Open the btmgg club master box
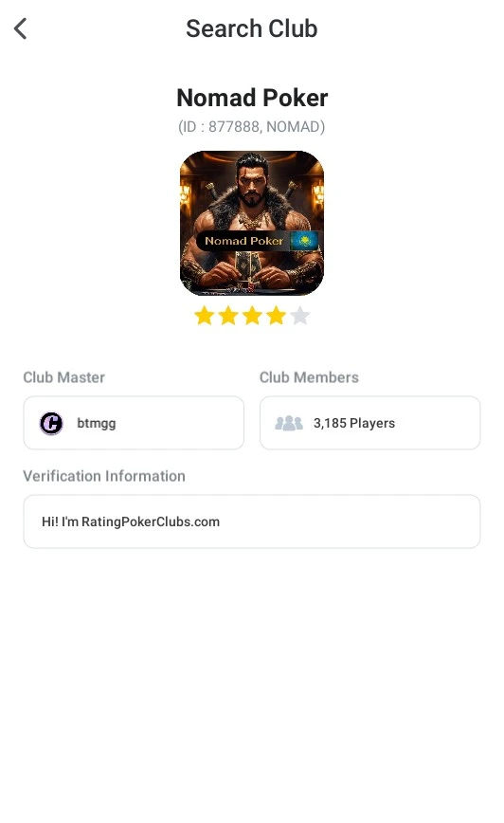This screenshot has width=504, height=823. (x=134, y=423)
